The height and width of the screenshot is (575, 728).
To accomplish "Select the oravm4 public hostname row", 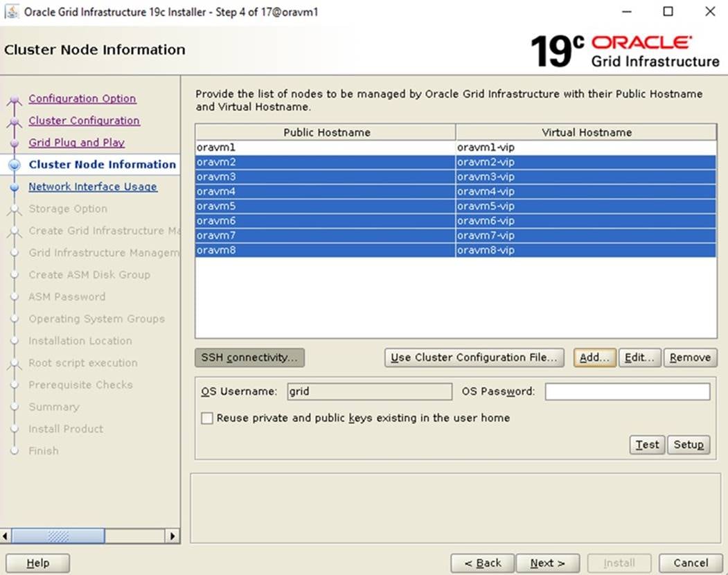I will click(x=326, y=191).
